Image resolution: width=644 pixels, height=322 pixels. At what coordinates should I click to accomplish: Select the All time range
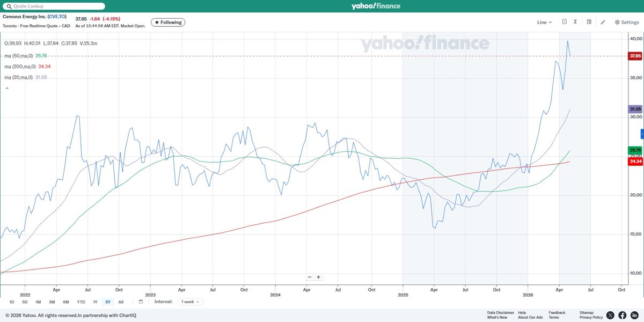click(x=121, y=302)
